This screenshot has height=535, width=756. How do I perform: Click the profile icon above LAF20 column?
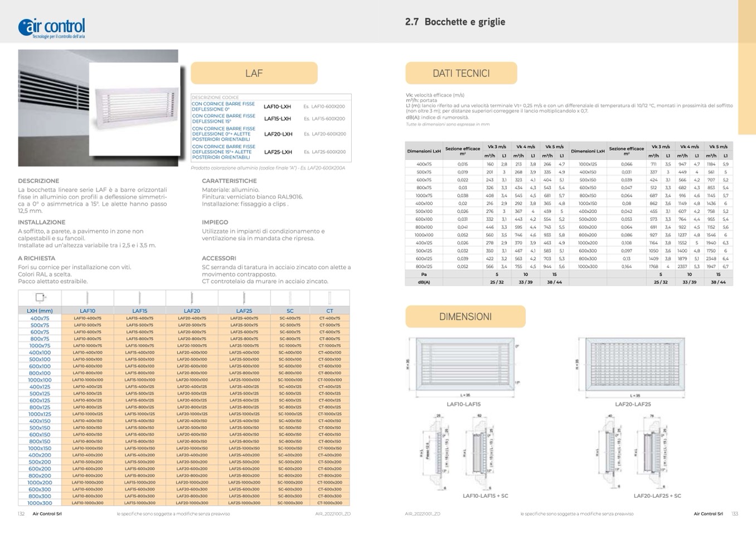(192, 298)
